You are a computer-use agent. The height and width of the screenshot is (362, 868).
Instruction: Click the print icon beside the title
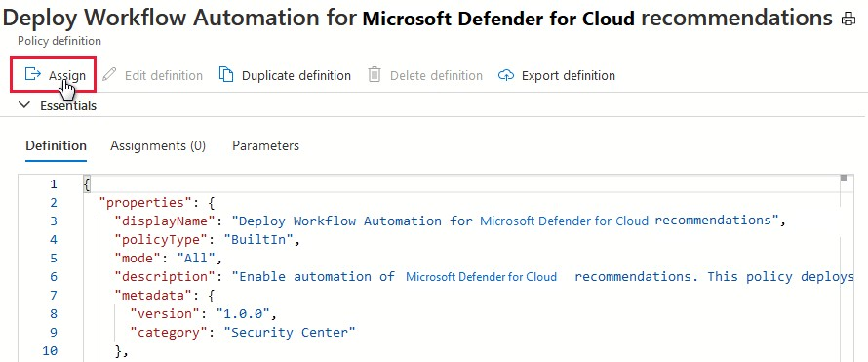pos(848,20)
